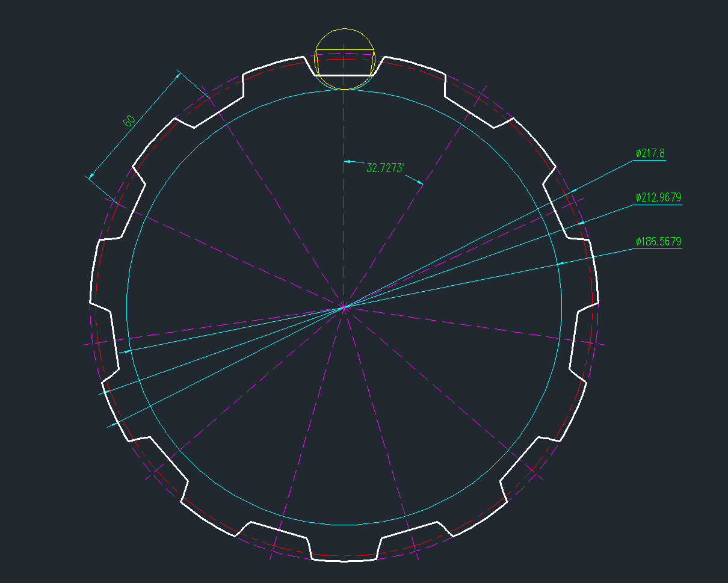Click the right arrowhead of the angle dimension
Image resolution: width=728 pixels, height=583 pixels.
tap(420, 182)
